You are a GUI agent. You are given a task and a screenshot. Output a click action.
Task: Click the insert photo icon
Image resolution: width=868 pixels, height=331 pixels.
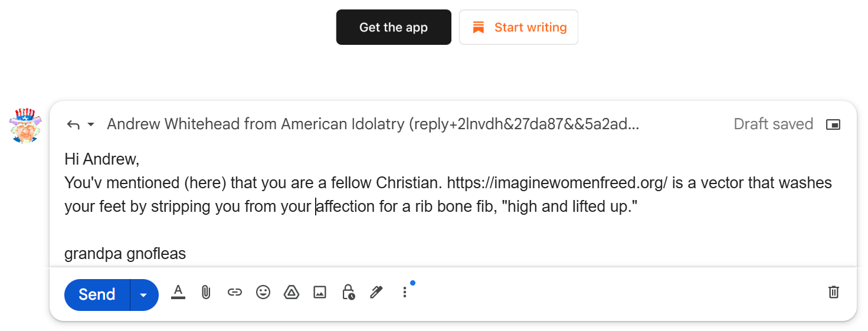(x=320, y=292)
